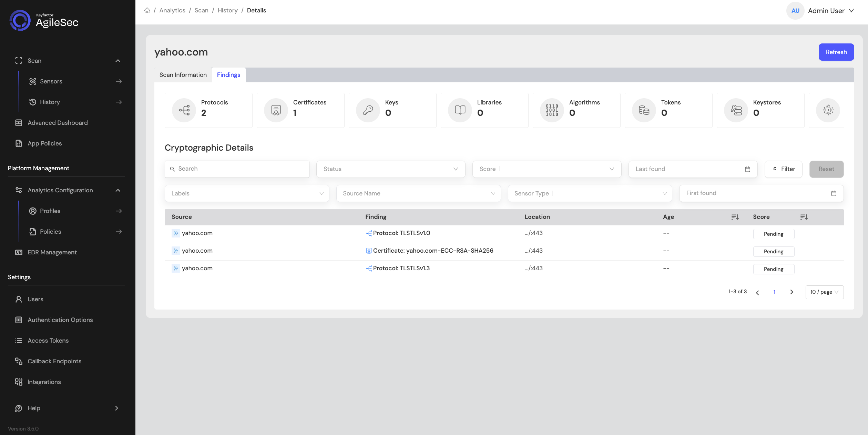Click source icon in TLSv1.3 row
The width and height of the screenshot is (868, 435).
[176, 269]
